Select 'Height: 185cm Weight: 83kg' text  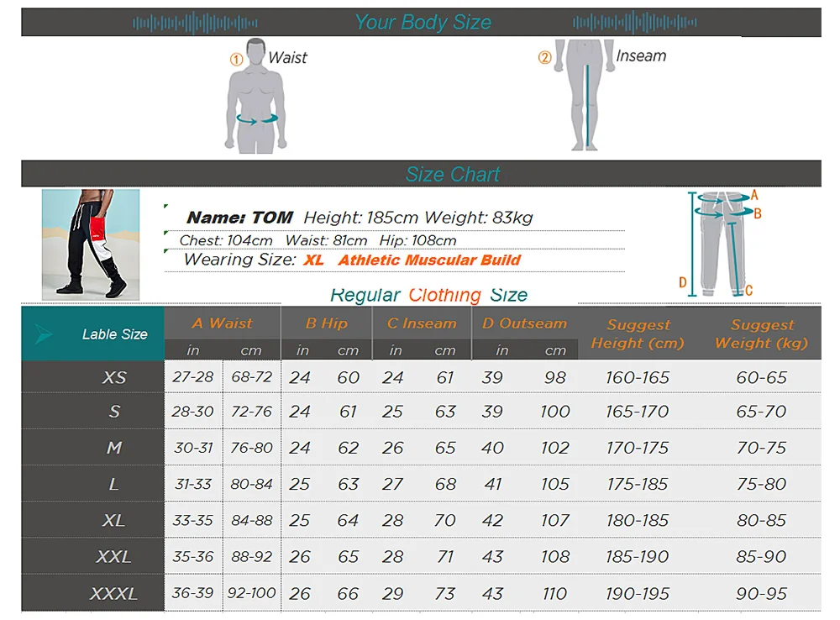[418, 218]
